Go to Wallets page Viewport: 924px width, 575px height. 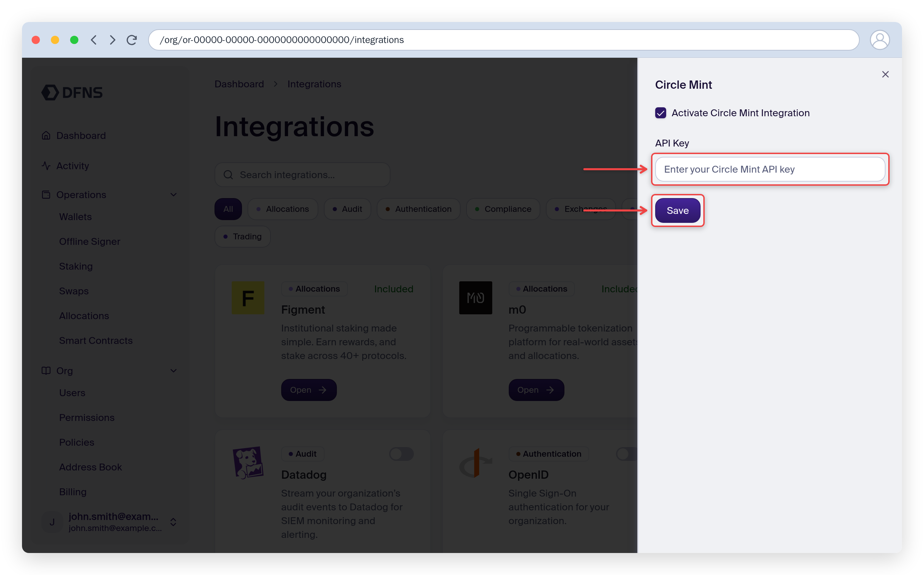pyautogui.click(x=75, y=217)
